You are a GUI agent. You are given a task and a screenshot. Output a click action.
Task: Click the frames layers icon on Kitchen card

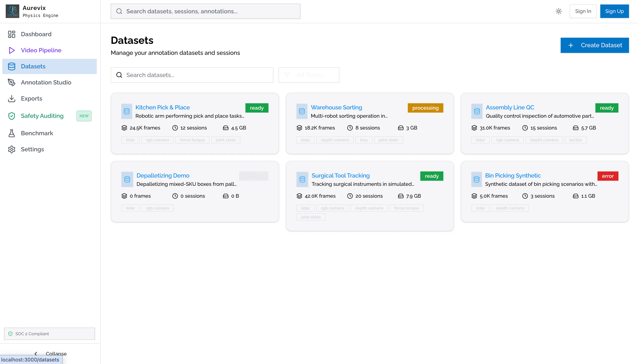124,128
